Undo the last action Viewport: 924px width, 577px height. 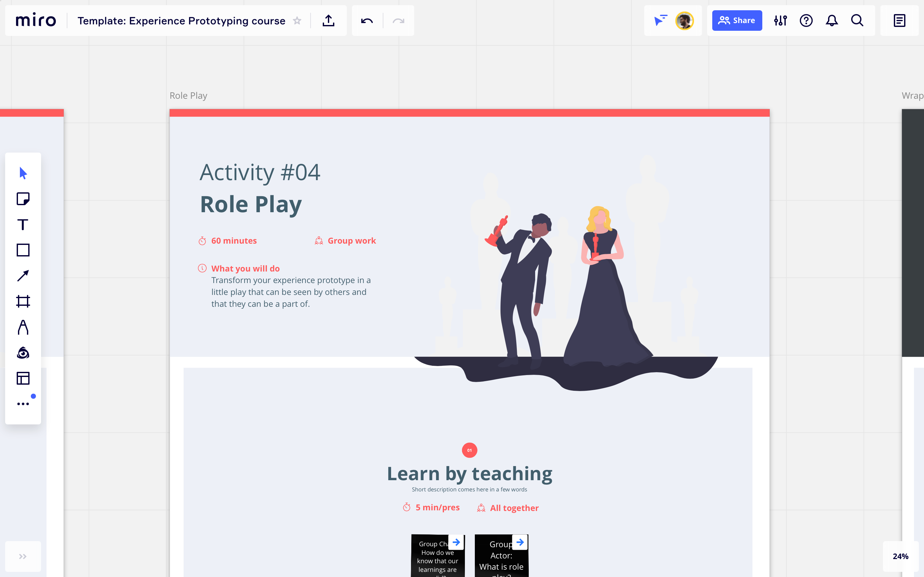point(367,21)
